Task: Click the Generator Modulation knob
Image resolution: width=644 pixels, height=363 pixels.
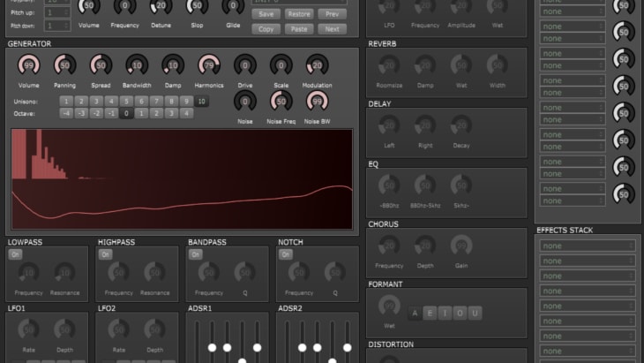Action: point(317,65)
